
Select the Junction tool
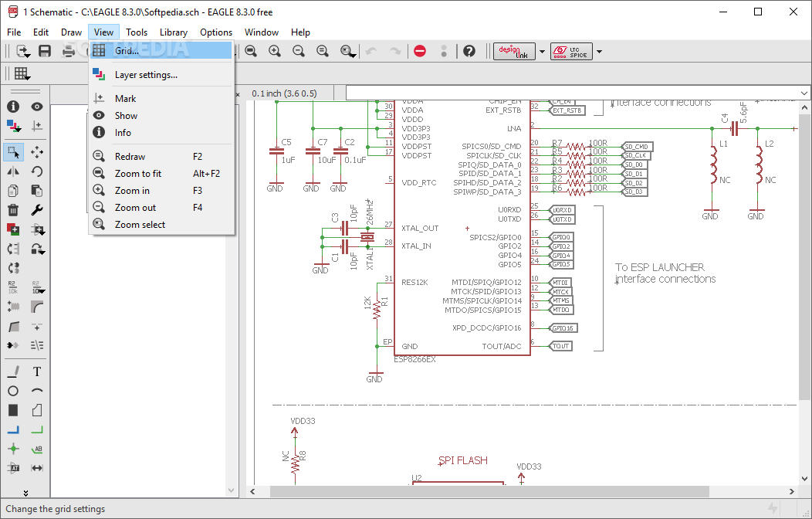click(x=13, y=449)
